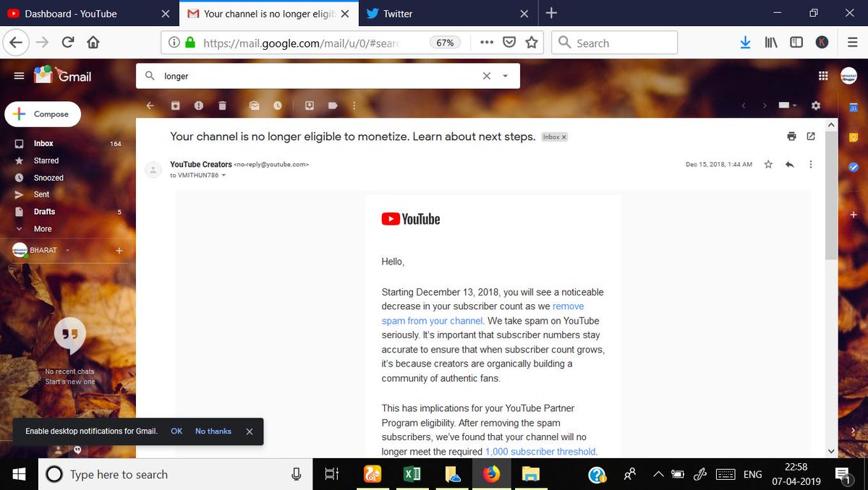
Task: Reload the current page
Action: pyautogui.click(x=68, y=43)
